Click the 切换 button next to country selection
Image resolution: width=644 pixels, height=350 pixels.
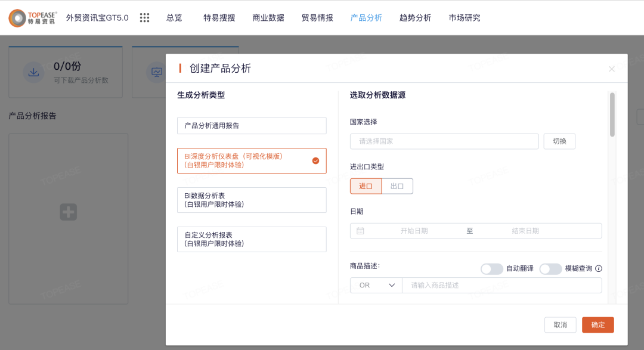pos(559,141)
